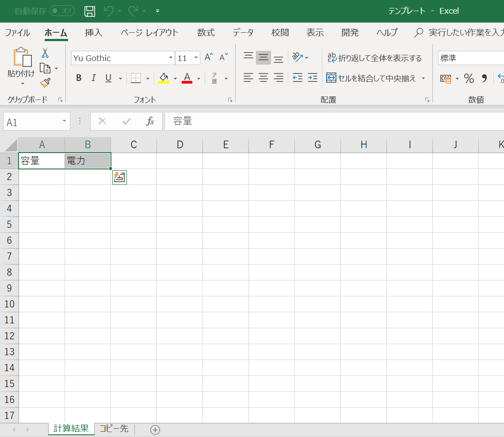This screenshot has width=504, height=437.
Task: Decrease font size with small A icon
Action: [x=223, y=57]
